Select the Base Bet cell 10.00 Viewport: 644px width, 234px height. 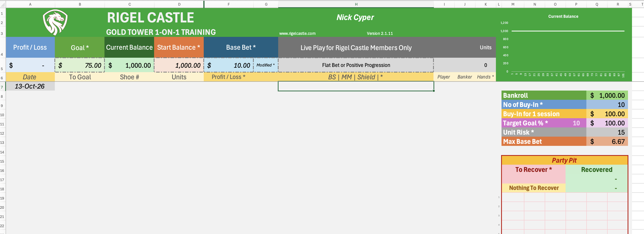pyautogui.click(x=229, y=65)
